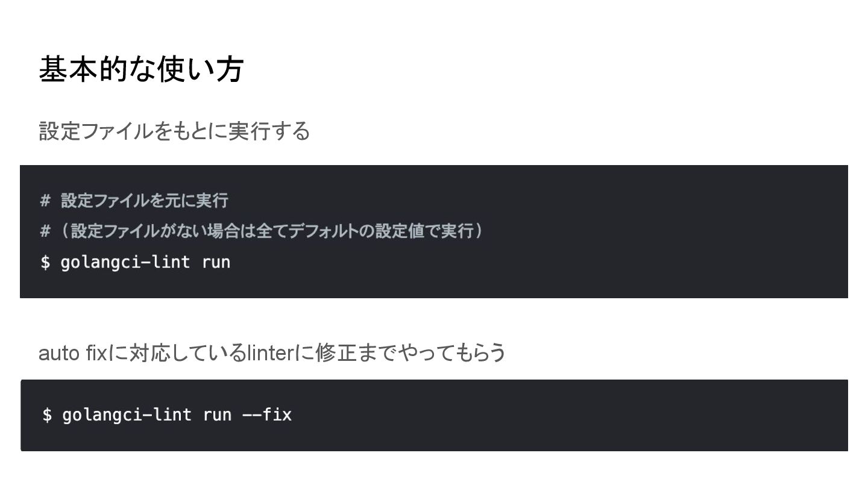Click the word run before the --fix flag

(x=218, y=414)
